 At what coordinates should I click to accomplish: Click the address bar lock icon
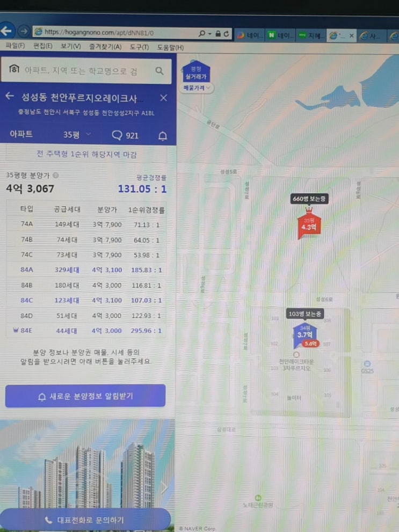point(218,34)
